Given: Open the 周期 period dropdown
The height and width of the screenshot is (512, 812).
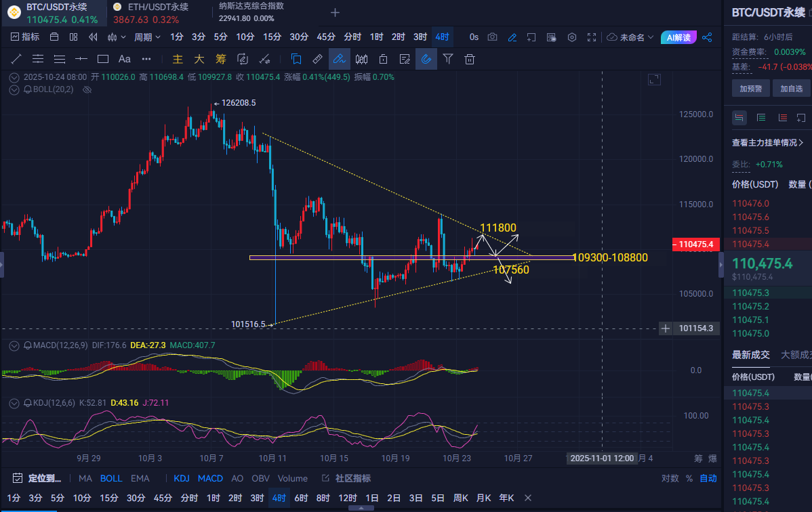Looking at the screenshot, I should click(147, 37).
